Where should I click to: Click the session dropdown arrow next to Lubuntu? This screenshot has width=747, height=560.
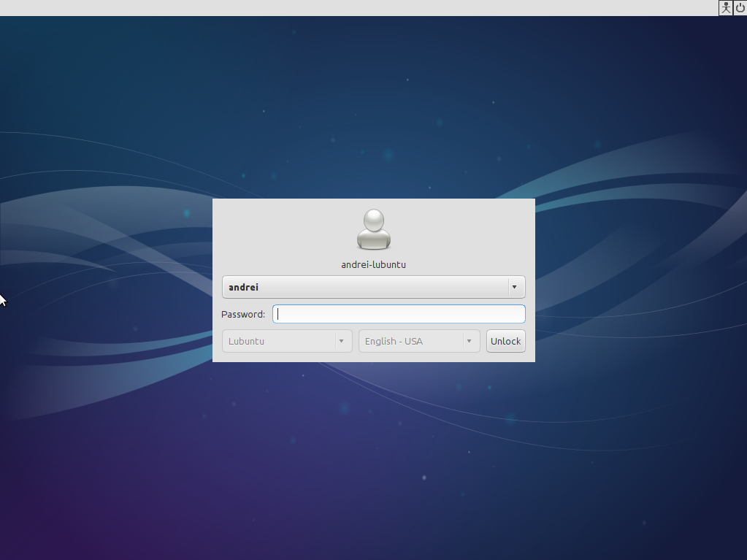pyautogui.click(x=341, y=341)
